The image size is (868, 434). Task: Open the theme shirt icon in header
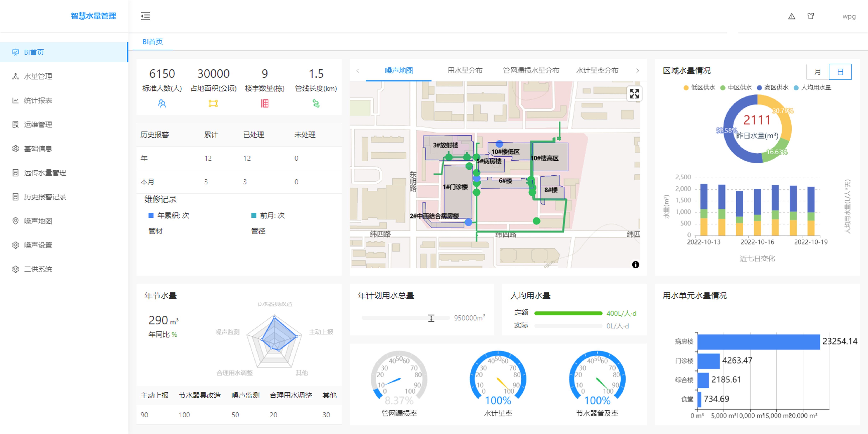coord(811,16)
